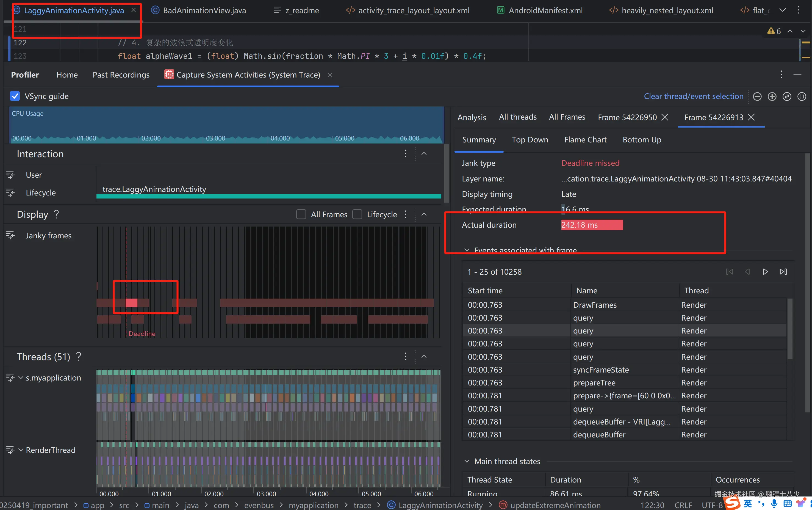Click the reset zoom icon
Screen dimensions: 812x510
point(787,97)
